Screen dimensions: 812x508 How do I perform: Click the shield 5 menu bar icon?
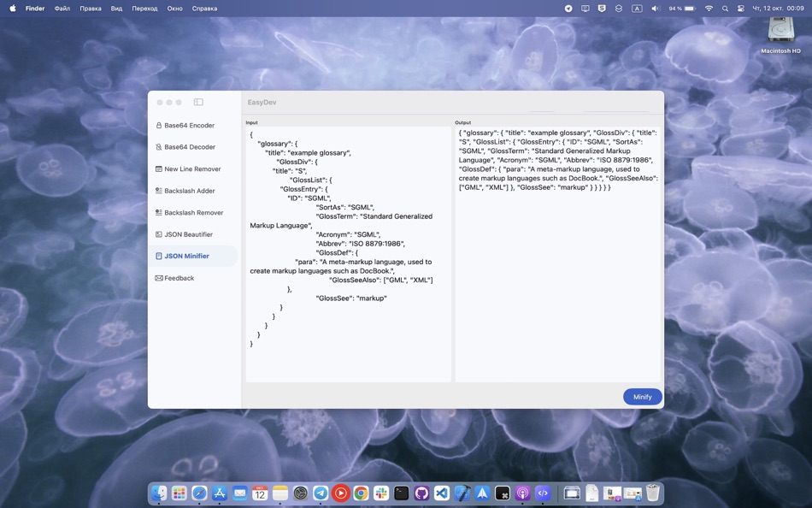602,9
